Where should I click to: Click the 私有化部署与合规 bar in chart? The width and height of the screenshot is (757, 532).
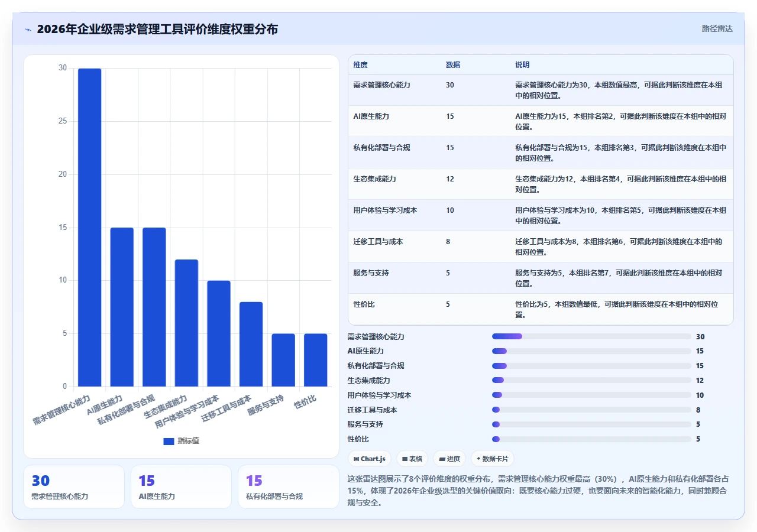pyautogui.click(x=154, y=307)
